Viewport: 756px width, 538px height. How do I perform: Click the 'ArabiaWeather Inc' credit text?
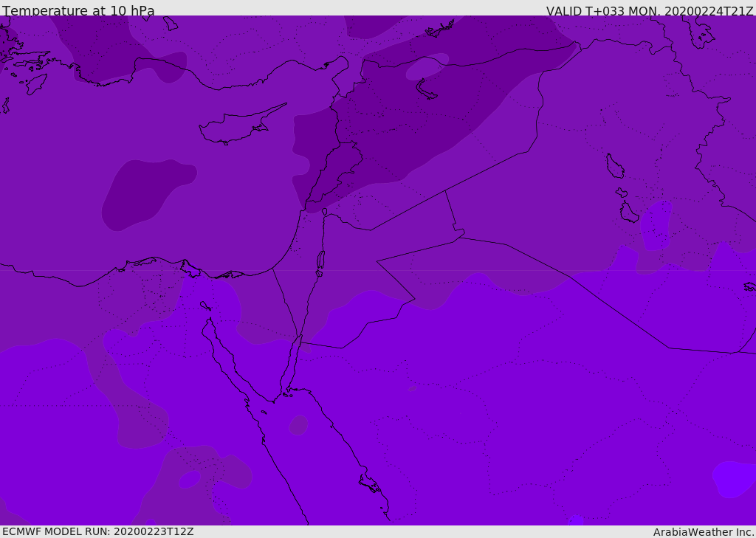tap(703, 532)
